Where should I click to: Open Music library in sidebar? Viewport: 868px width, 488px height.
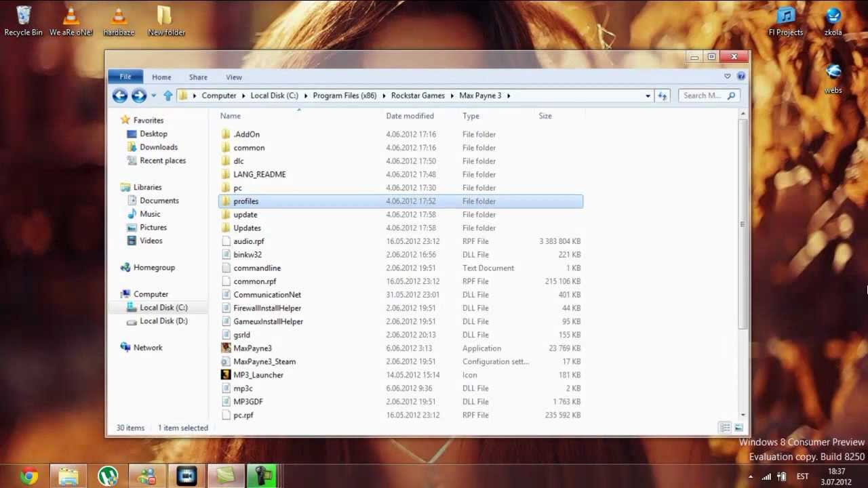pyautogui.click(x=150, y=214)
